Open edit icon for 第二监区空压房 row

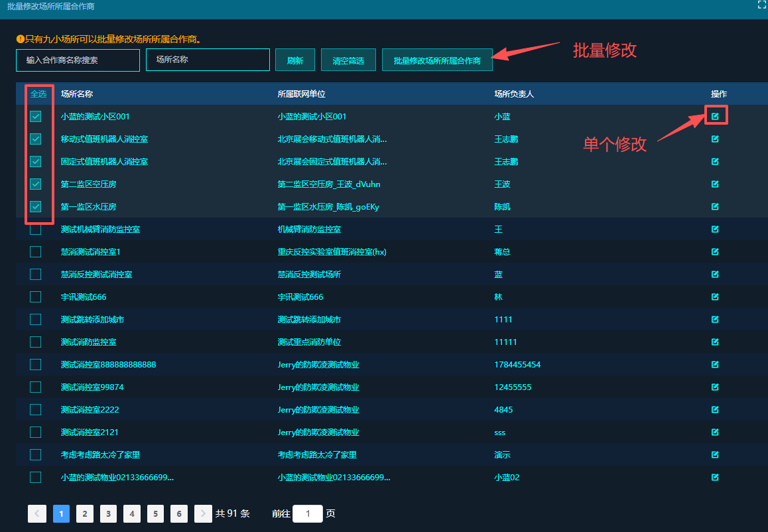[715, 184]
